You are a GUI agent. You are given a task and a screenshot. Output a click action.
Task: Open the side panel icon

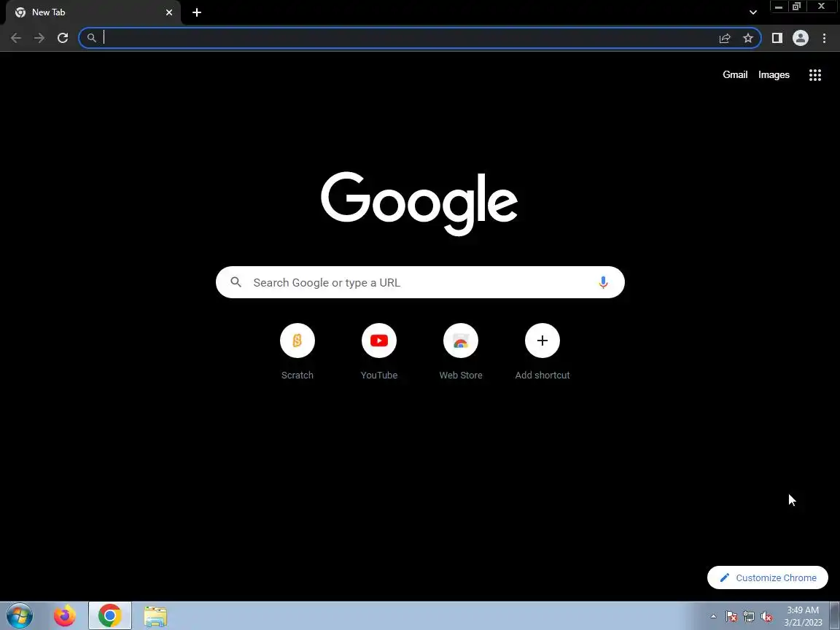[x=777, y=38]
